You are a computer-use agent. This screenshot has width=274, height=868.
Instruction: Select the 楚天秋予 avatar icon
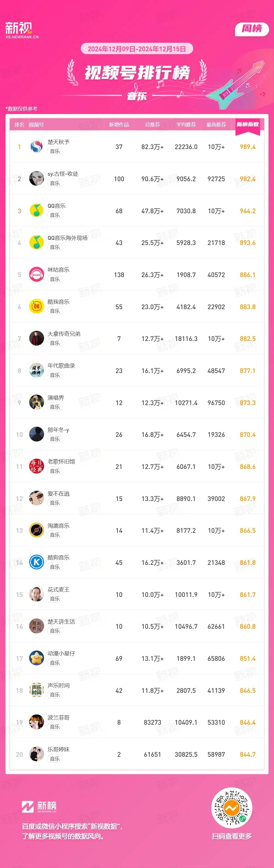(36, 147)
